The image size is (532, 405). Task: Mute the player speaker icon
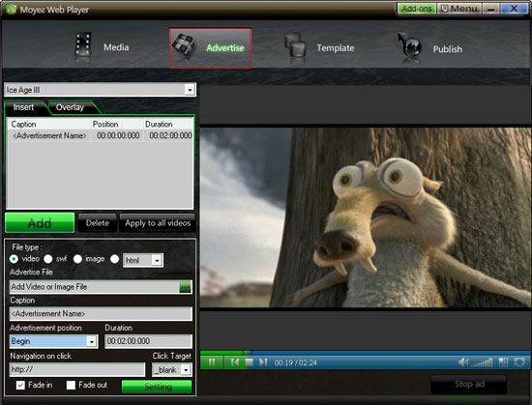coord(462,362)
